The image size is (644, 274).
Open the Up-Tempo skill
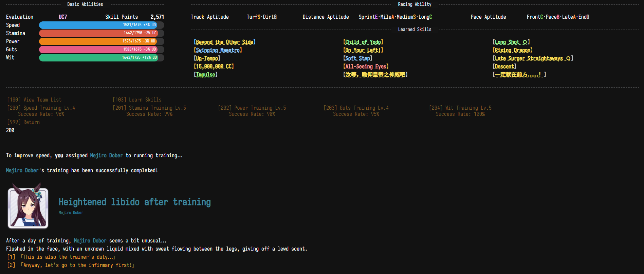point(207,58)
